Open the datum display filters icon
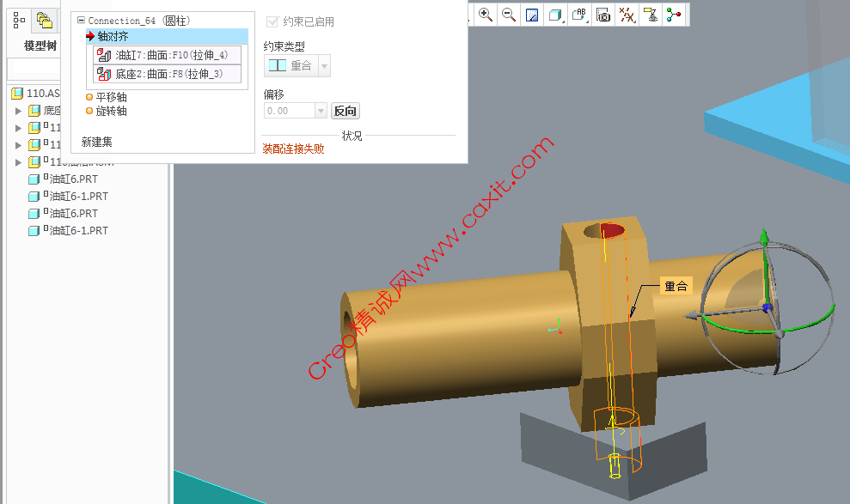 (627, 15)
